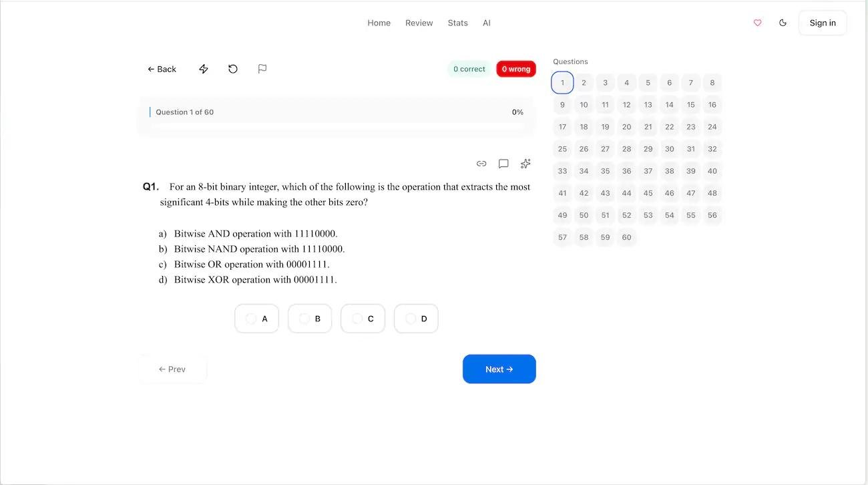Jump to question 27 in grid

[605, 149]
